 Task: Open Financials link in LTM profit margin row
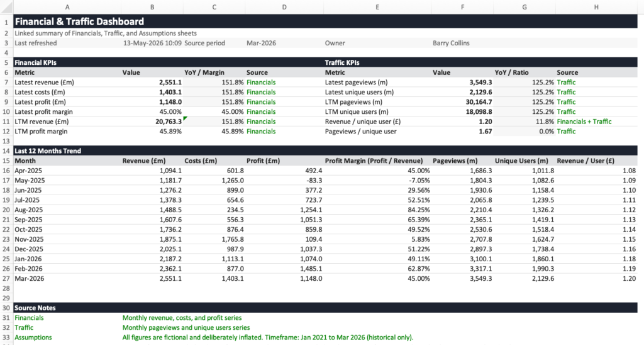click(x=261, y=132)
